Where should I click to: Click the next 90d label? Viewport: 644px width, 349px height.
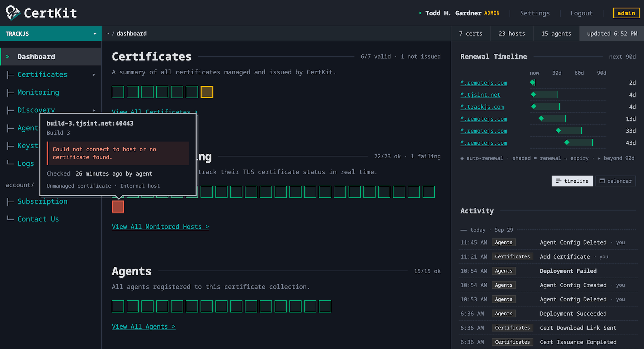pyautogui.click(x=623, y=56)
